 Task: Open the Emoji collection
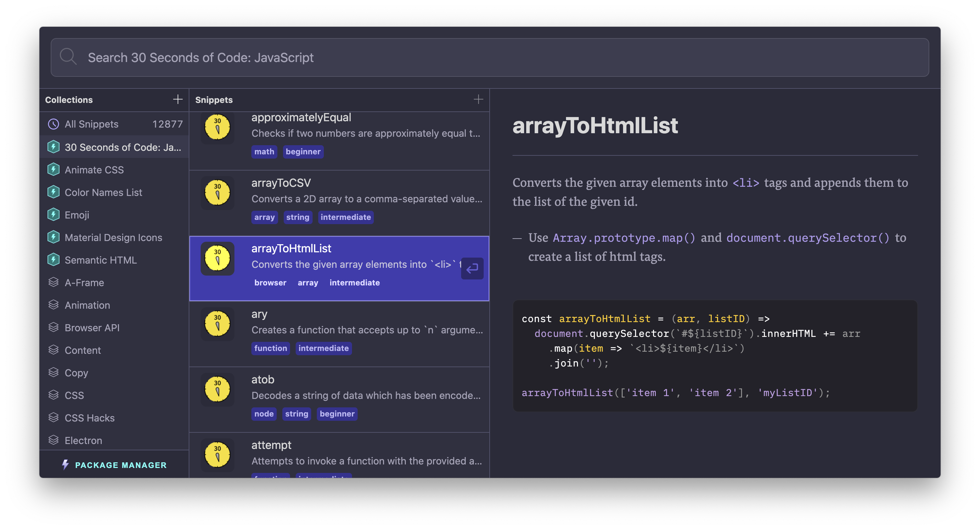coord(77,215)
